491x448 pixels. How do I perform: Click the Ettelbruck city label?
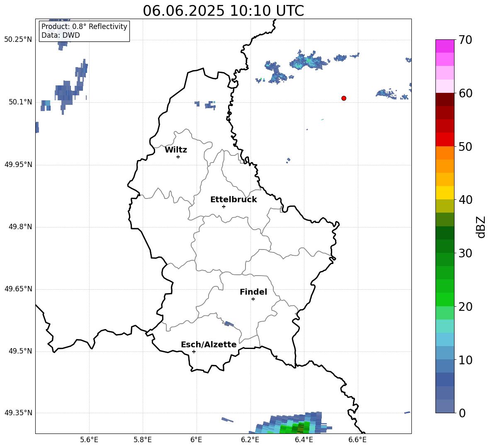pyautogui.click(x=233, y=200)
